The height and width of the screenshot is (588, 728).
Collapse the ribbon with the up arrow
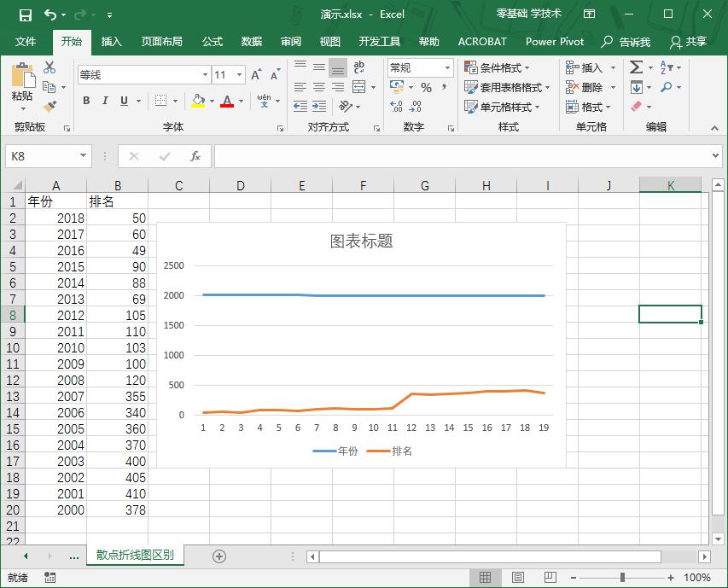tap(714, 128)
